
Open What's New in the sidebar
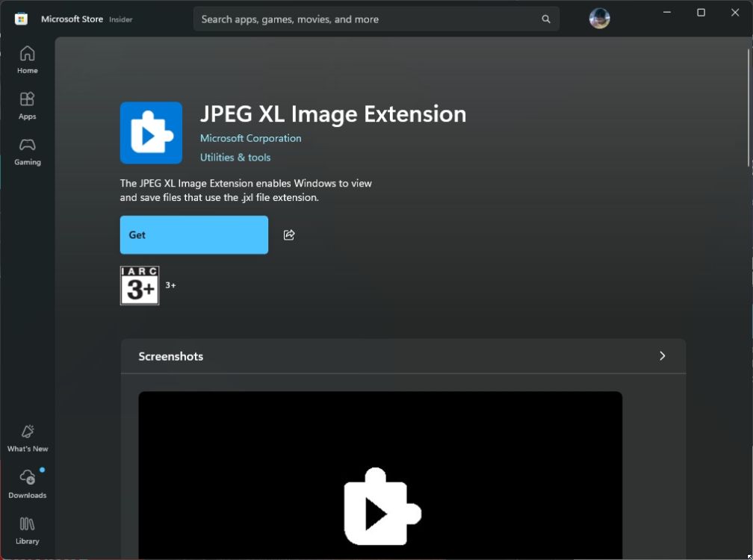[x=27, y=438]
